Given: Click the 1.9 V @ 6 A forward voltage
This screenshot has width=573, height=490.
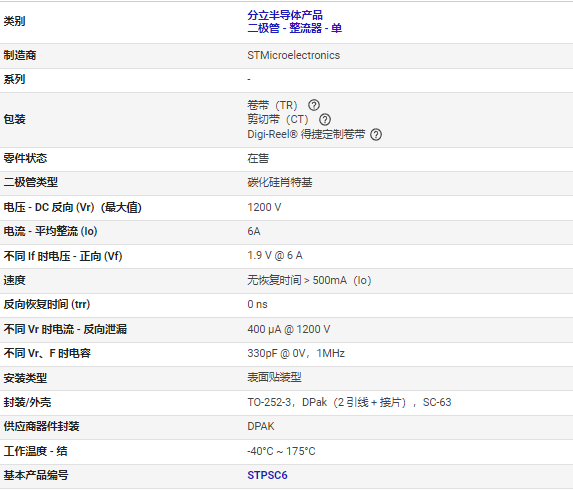Looking at the screenshot, I should point(275,255).
